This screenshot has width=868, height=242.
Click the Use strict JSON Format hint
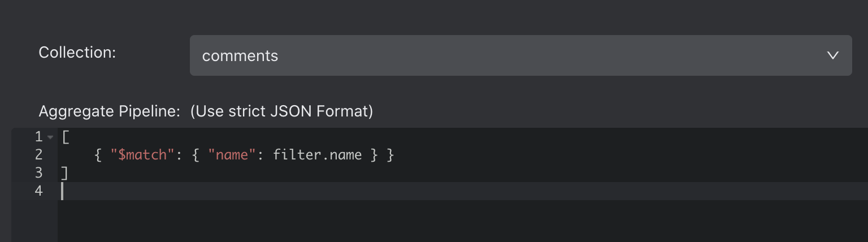pos(281,111)
